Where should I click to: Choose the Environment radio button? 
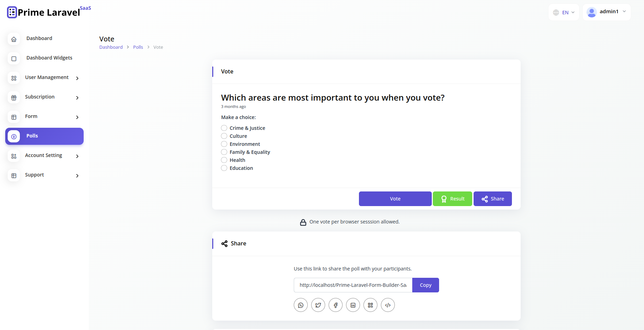coord(224,144)
